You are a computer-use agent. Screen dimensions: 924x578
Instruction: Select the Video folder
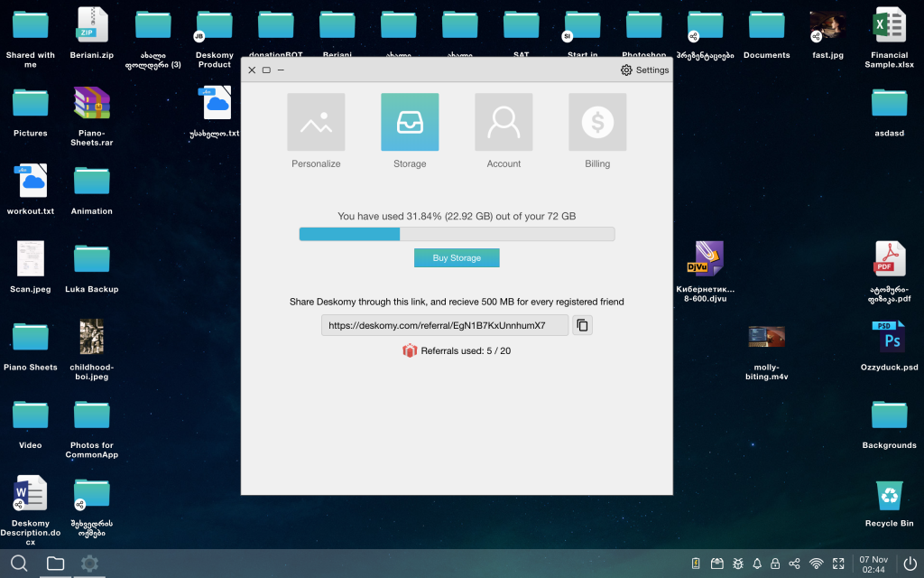[31, 424]
